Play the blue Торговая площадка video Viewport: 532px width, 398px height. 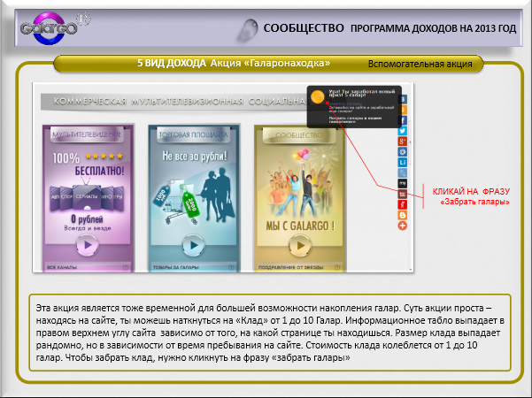coord(193,245)
